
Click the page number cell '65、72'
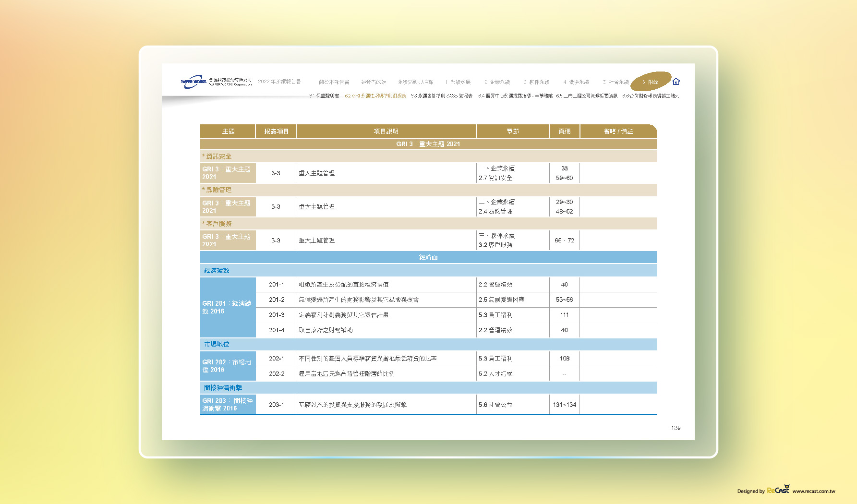coord(565,240)
